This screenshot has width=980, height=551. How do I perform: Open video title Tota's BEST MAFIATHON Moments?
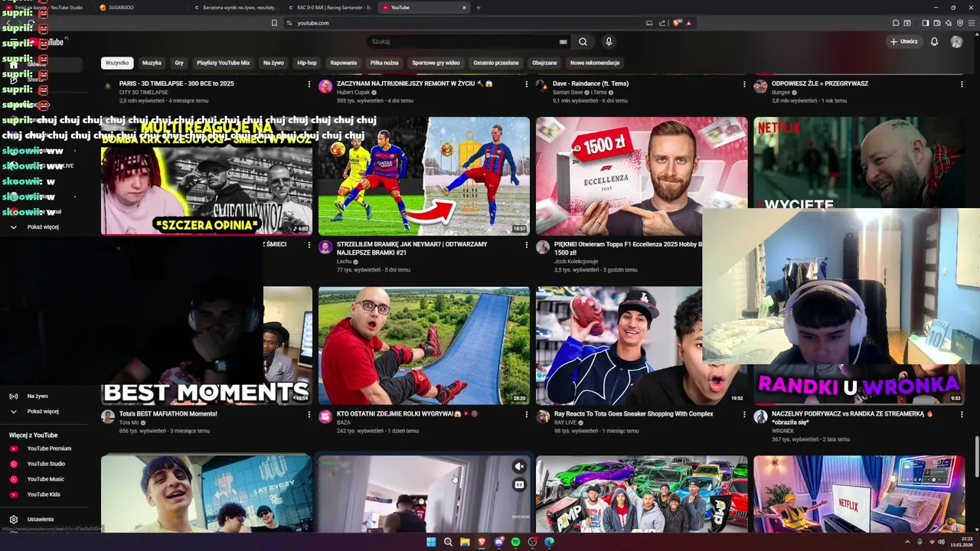(168, 414)
